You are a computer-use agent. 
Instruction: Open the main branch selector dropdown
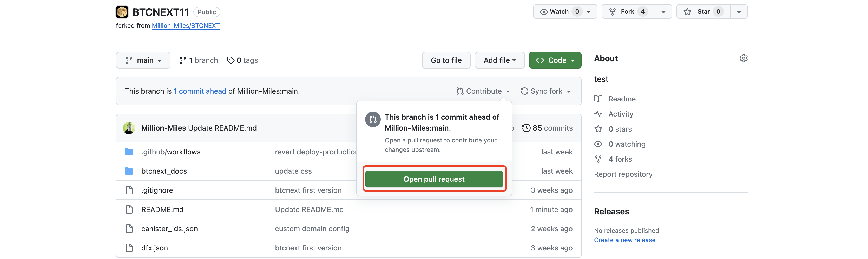pos(143,60)
